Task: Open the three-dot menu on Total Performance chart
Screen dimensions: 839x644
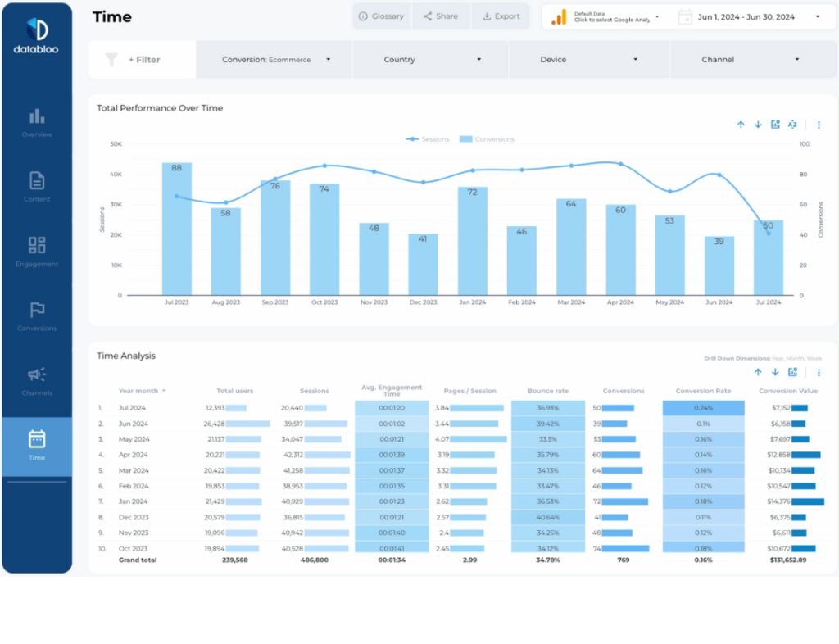Action: (x=819, y=125)
